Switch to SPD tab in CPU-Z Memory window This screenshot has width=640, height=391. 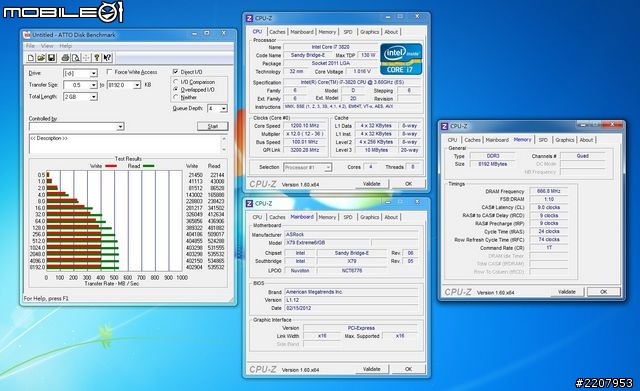543,140
